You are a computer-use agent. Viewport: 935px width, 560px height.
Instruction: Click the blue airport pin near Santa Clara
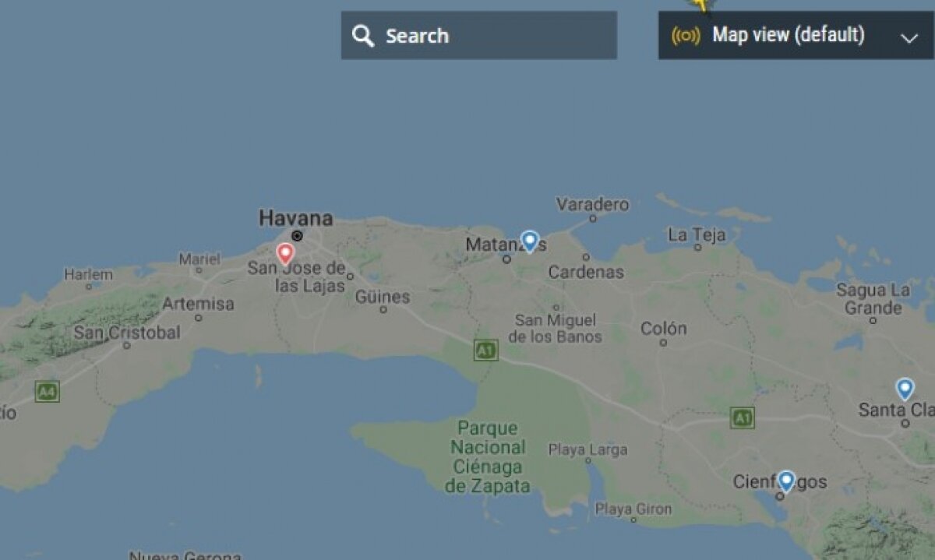905,389
